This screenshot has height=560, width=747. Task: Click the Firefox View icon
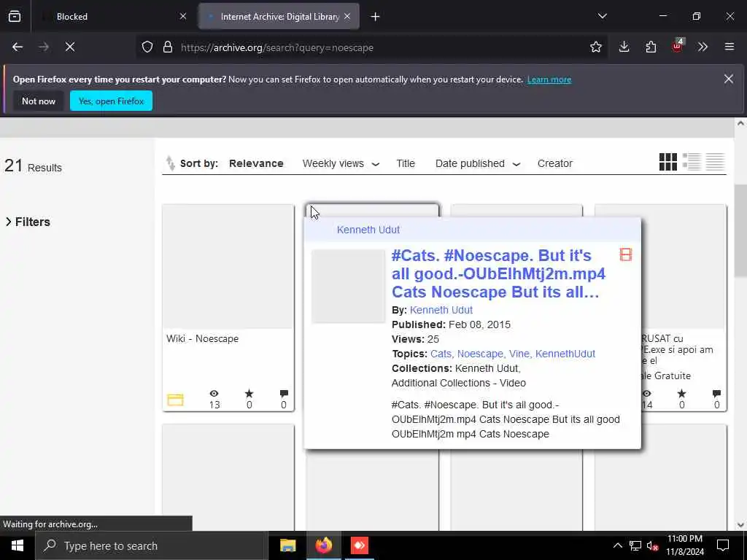tap(15, 17)
